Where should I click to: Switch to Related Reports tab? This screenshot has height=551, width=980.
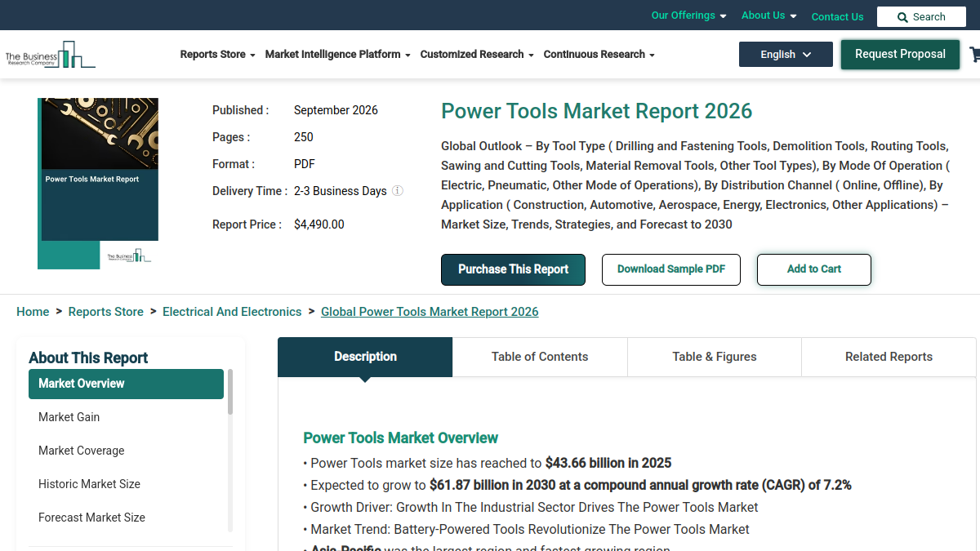point(889,357)
